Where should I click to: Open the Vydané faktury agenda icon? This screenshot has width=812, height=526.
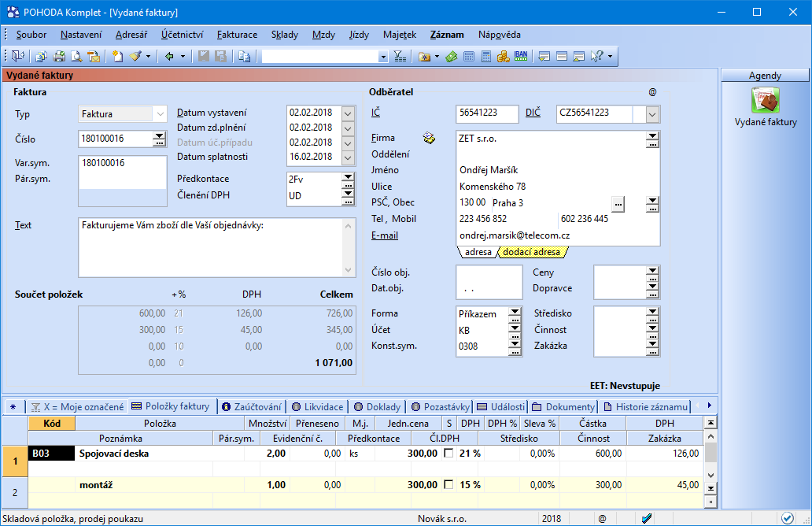tap(766, 101)
